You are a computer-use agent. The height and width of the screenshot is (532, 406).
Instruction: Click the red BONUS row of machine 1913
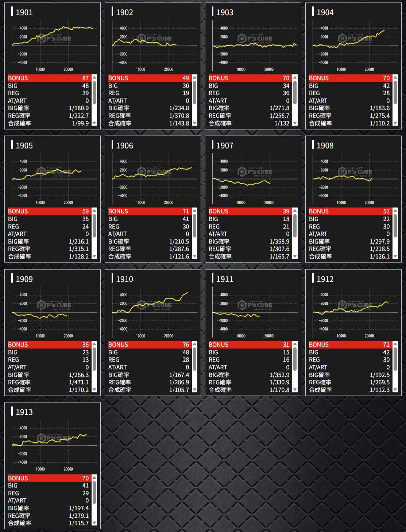pos(49,478)
